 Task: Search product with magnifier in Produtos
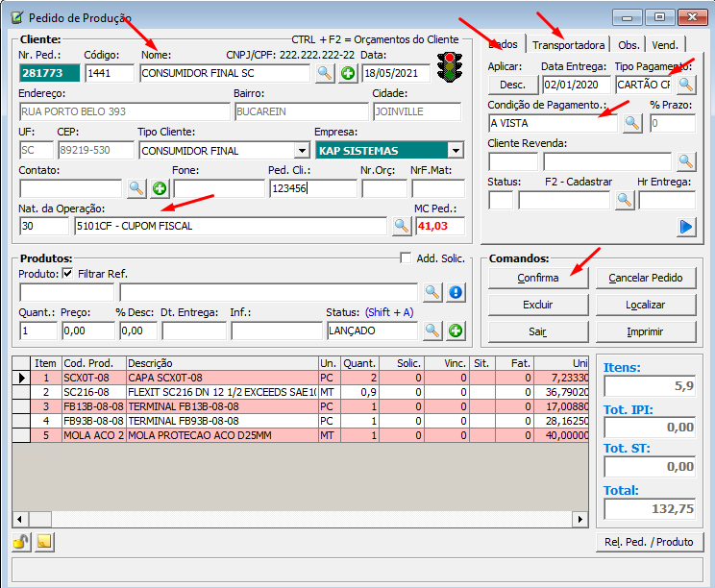(x=432, y=292)
